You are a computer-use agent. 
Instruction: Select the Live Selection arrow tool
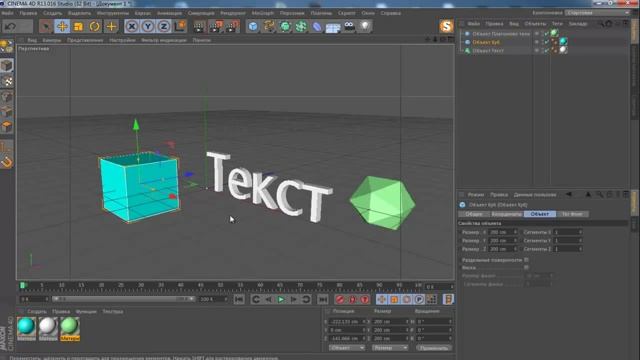click(46, 27)
